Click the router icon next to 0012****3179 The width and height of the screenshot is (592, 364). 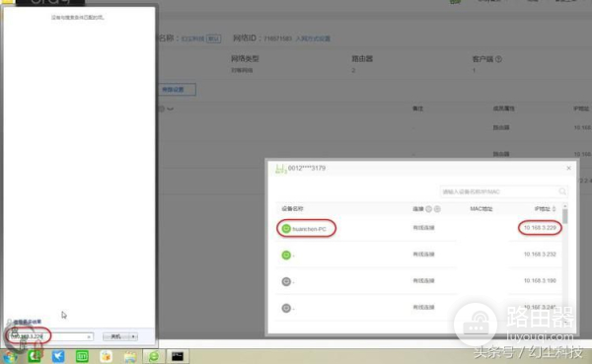(x=280, y=169)
